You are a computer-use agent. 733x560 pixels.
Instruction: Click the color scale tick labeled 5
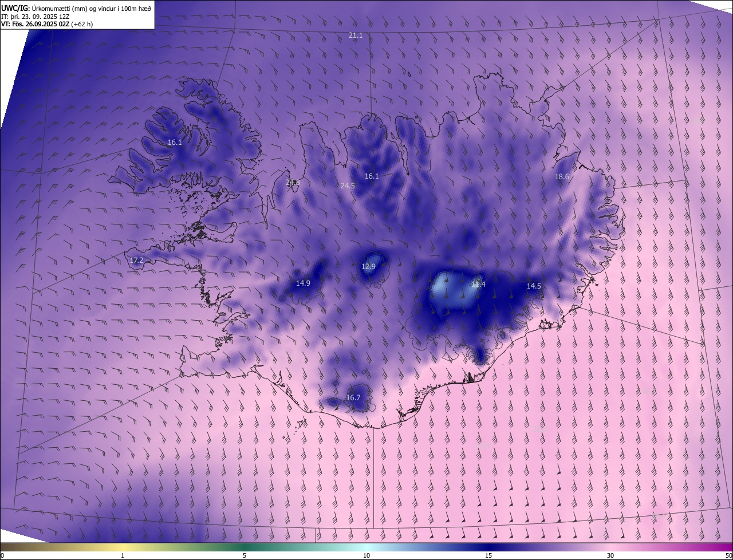[245, 556]
